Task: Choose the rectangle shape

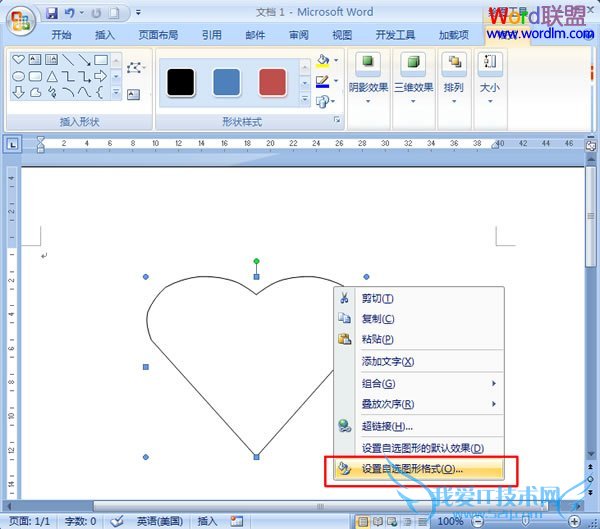Action: tap(101, 59)
